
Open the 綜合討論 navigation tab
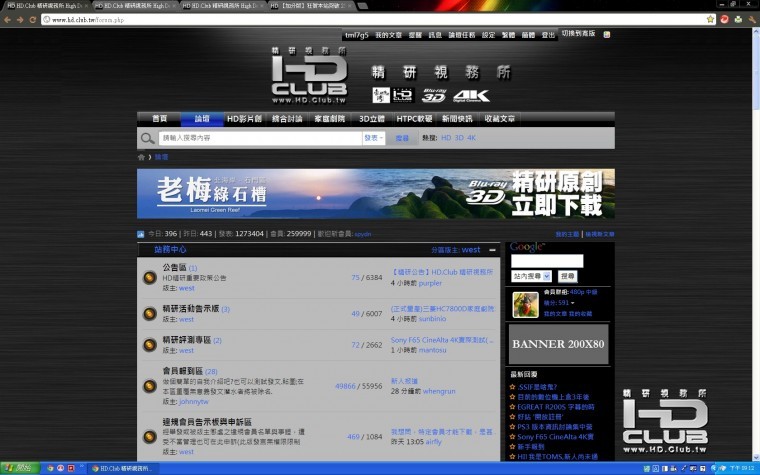point(287,119)
